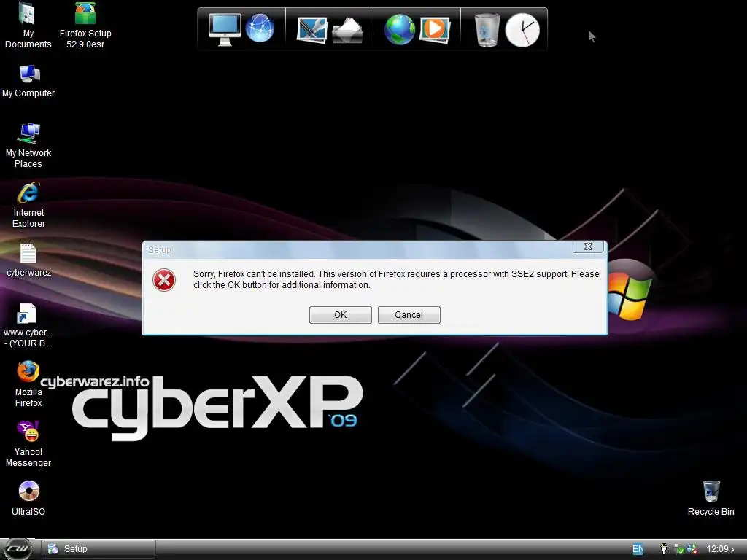The image size is (747, 560).
Task: Select the cyberwarez text file icon
Action: point(28,260)
